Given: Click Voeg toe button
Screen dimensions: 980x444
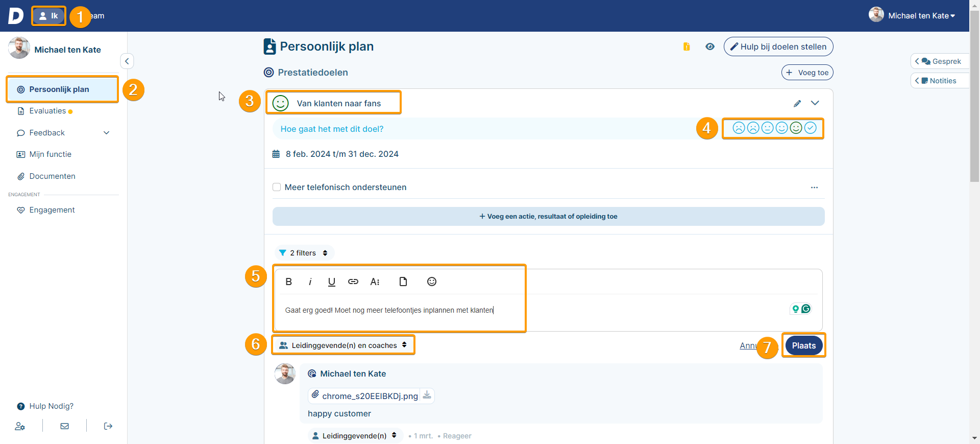Looking at the screenshot, I should [x=807, y=73].
